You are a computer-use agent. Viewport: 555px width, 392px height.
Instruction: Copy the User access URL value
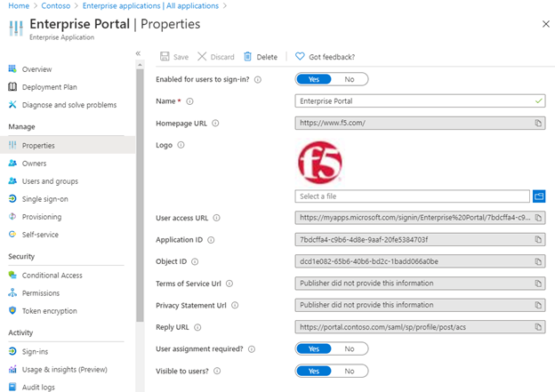point(538,218)
